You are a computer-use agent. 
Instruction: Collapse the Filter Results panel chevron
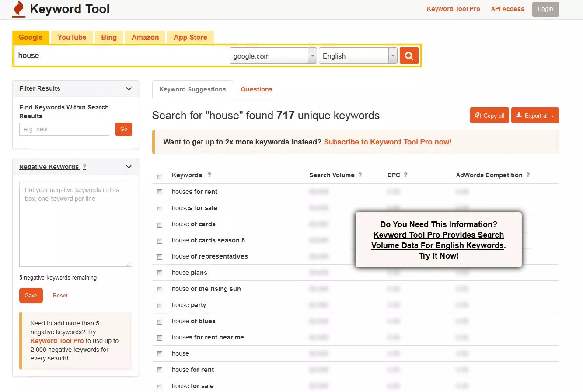pos(129,89)
